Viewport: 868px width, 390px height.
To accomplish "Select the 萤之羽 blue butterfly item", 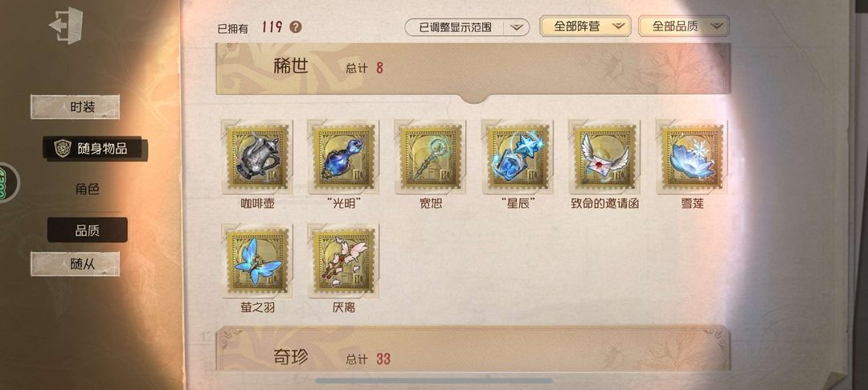I will pyautogui.click(x=257, y=261).
